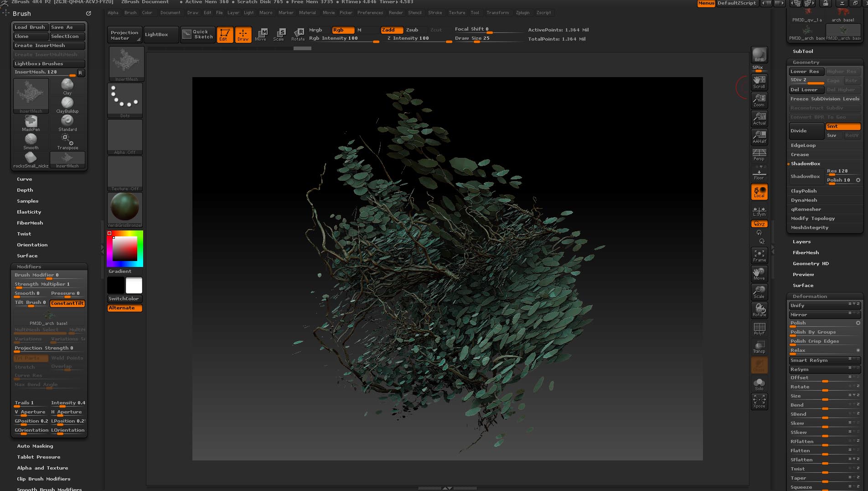The image size is (868, 491).
Task: Toggle the Floor grid
Action: pos(759,173)
